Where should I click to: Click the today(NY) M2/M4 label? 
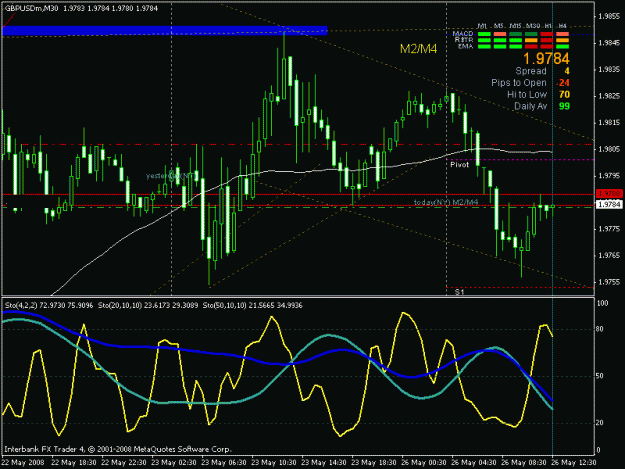coord(446,202)
